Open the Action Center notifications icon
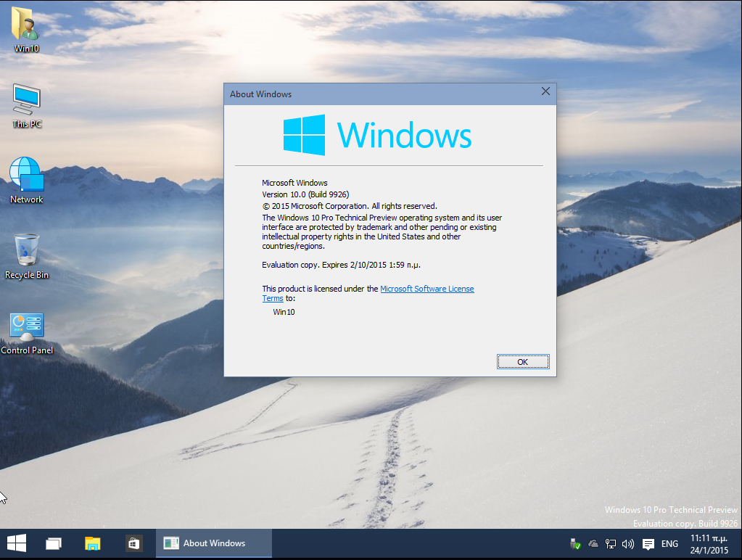Screen dimensions: 742x560 point(648,544)
